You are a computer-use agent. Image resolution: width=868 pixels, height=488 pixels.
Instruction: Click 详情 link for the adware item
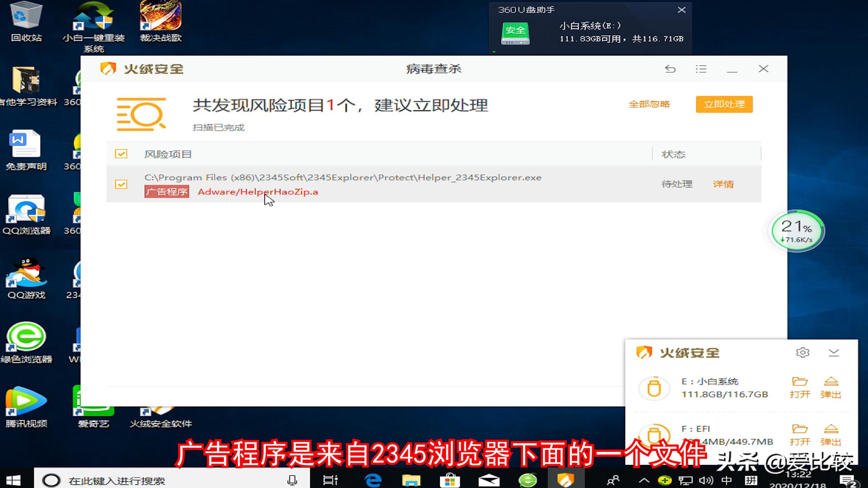tap(723, 184)
